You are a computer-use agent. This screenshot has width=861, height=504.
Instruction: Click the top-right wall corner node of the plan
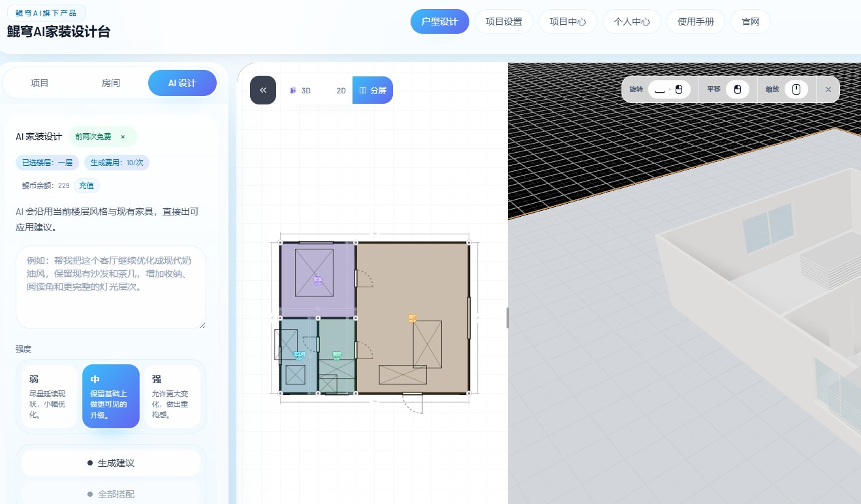click(469, 243)
